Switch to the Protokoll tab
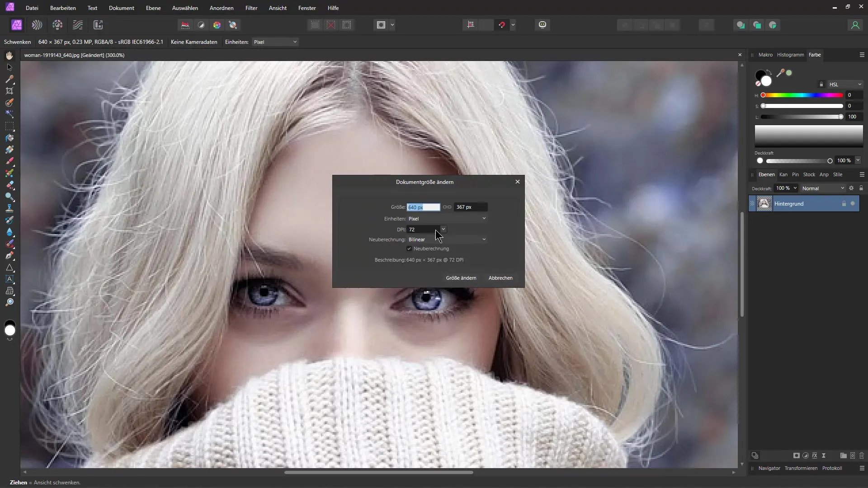The image size is (868, 488). (832, 468)
